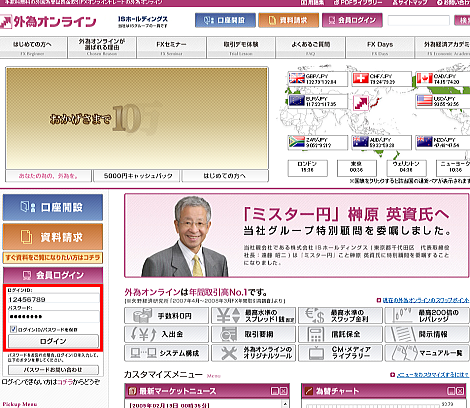Click 会員ログイン button in top header
This screenshot has width=470, height=408.
click(x=352, y=20)
